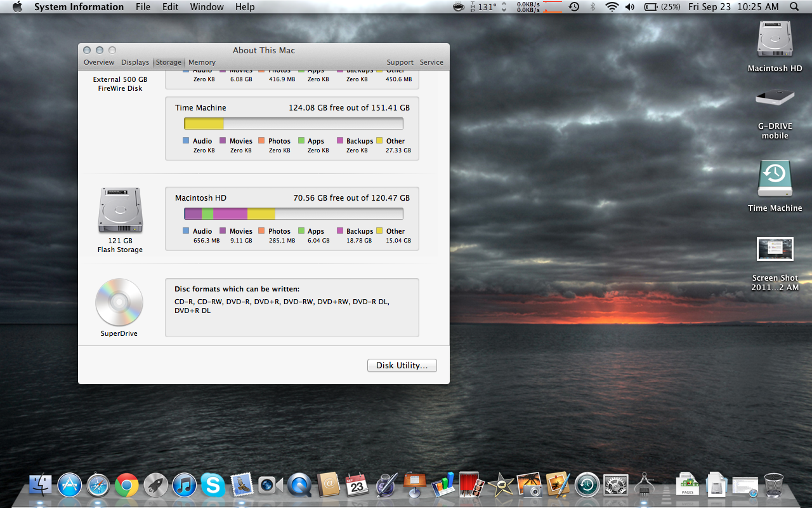Click the SuperDrive disc icon
812x508 pixels.
click(x=119, y=302)
